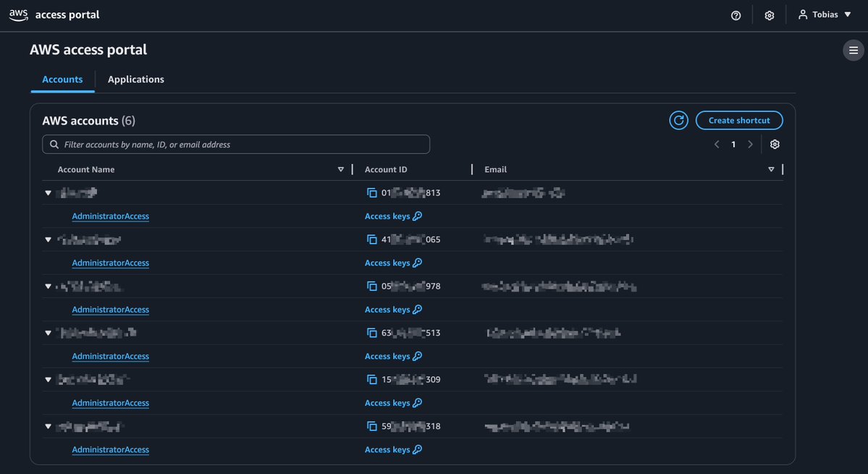Click the Account ID column header
The image size is (868, 474).
tap(386, 170)
